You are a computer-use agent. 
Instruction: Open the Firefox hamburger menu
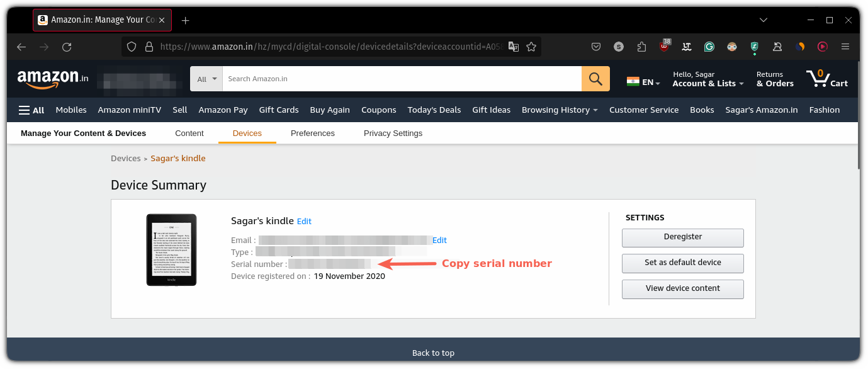coord(845,47)
